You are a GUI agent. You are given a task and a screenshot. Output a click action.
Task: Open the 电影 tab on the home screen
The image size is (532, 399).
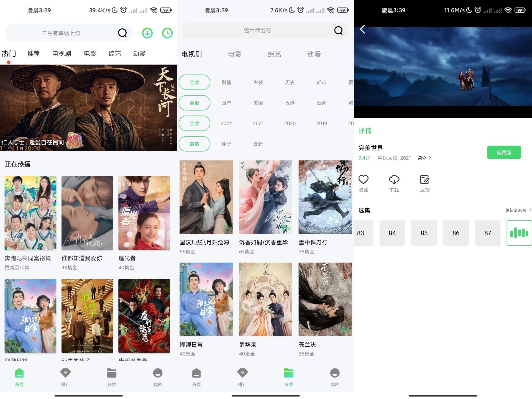coord(90,53)
